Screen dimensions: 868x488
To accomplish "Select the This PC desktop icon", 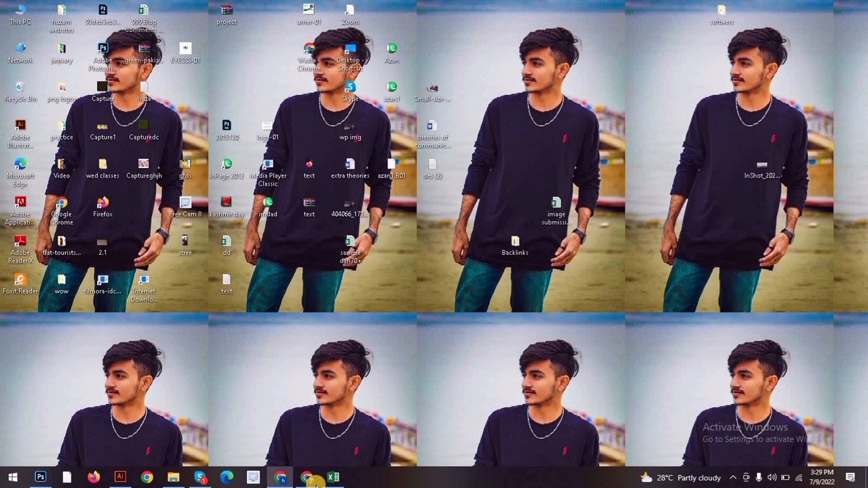I will pos(20,15).
